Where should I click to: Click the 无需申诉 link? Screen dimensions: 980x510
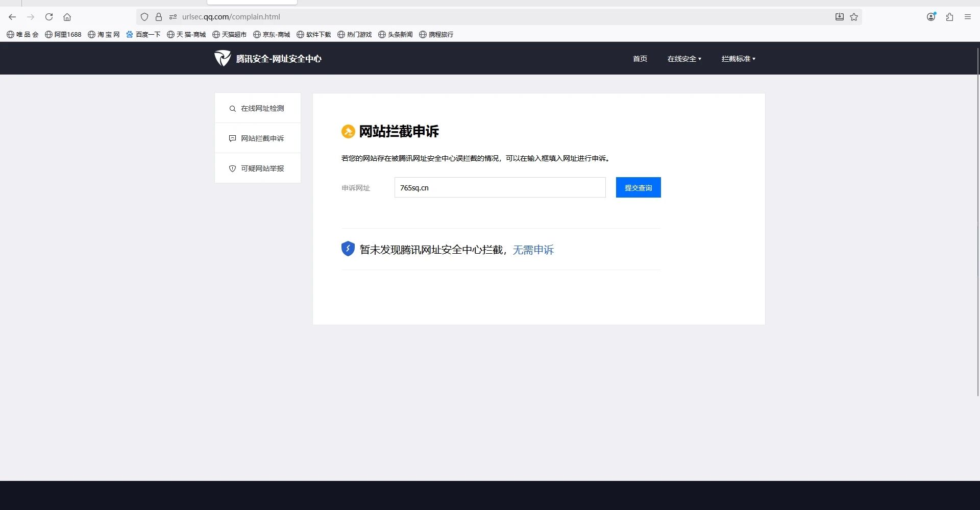click(x=533, y=250)
